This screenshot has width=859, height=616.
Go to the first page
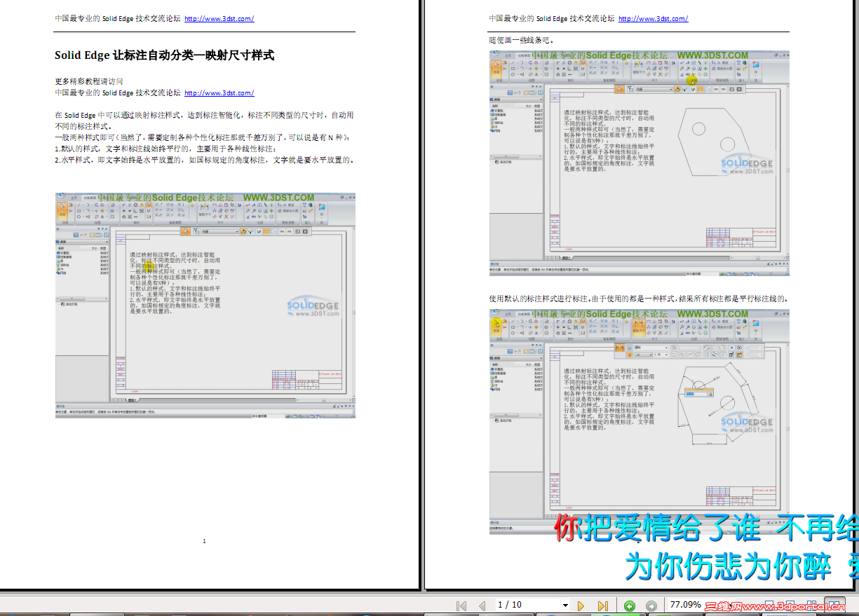(461, 605)
